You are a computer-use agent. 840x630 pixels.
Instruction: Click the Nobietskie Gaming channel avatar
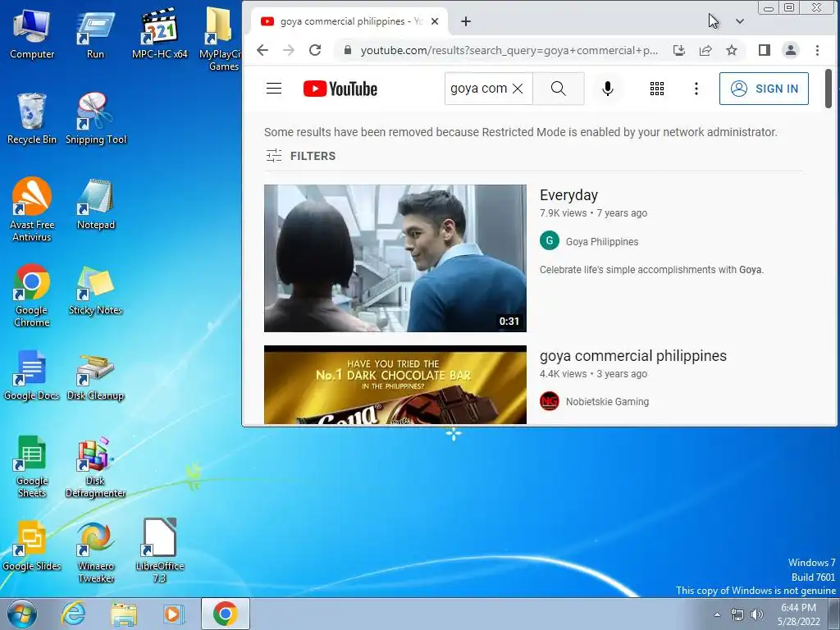point(549,401)
